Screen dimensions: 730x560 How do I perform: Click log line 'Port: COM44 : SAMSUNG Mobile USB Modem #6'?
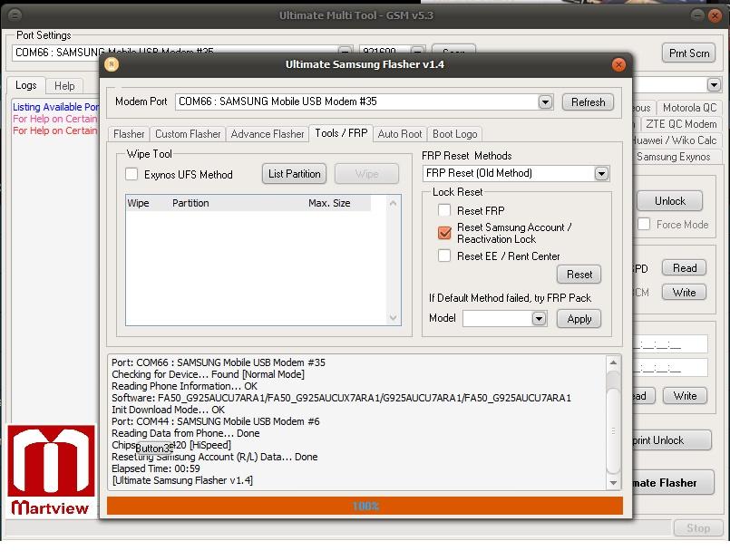coord(216,421)
